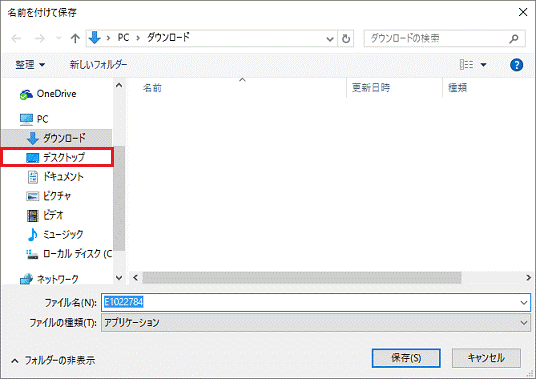Click the ミュージック note icon
This screenshot has width=536, height=379.
tap(33, 234)
